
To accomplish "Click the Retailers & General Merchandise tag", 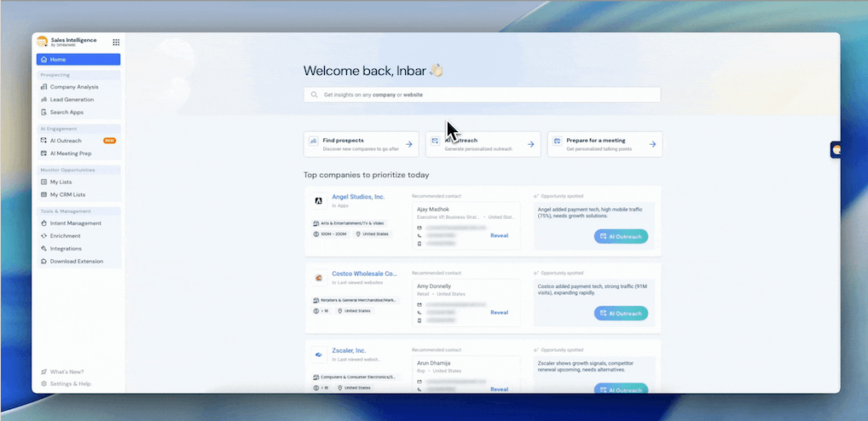I will pyautogui.click(x=356, y=300).
